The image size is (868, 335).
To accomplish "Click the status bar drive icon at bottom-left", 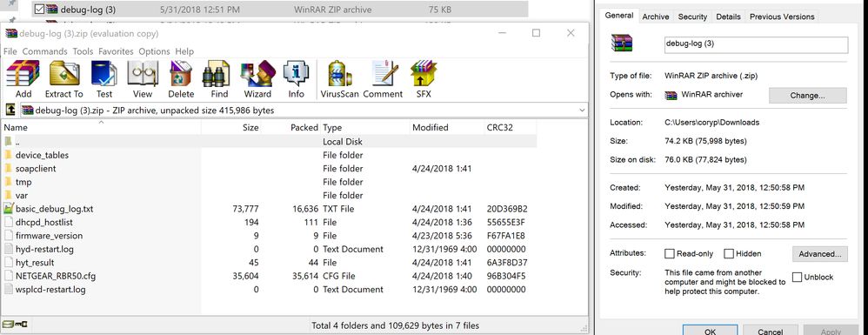I will click(10, 325).
